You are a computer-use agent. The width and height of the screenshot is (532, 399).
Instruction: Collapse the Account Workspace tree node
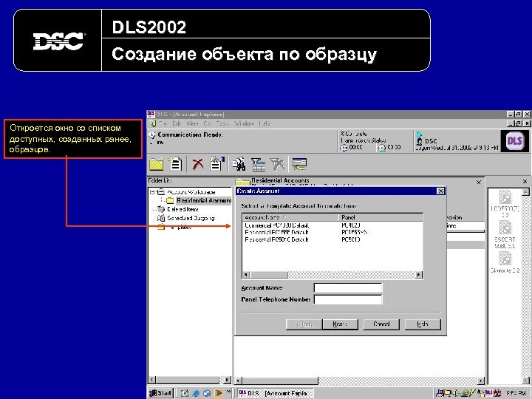153,192
